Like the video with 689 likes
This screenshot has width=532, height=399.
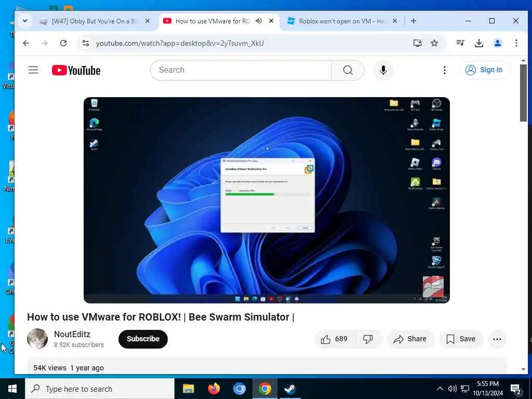pyautogui.click(x=334, y=339)
